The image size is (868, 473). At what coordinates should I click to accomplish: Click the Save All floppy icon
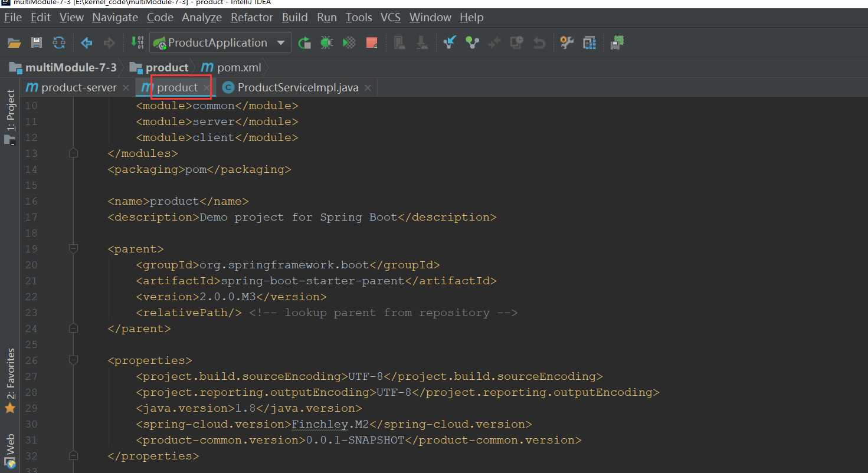point(37,42)
